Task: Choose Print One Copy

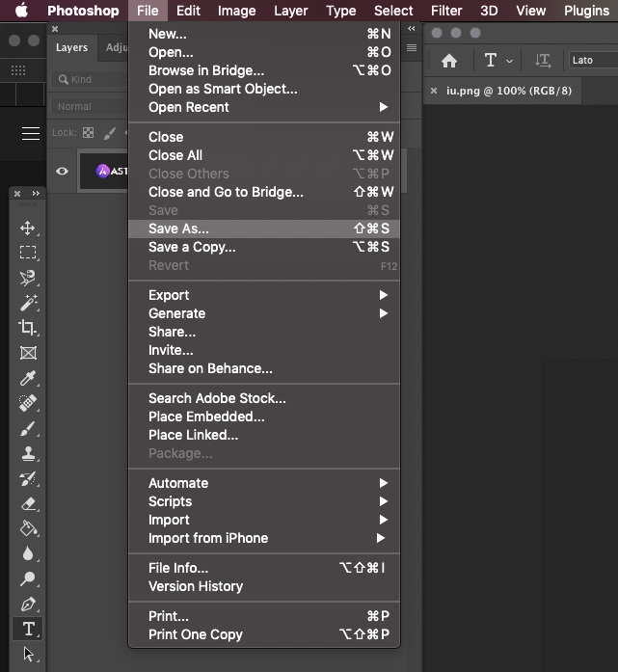Action: [264, 634]
